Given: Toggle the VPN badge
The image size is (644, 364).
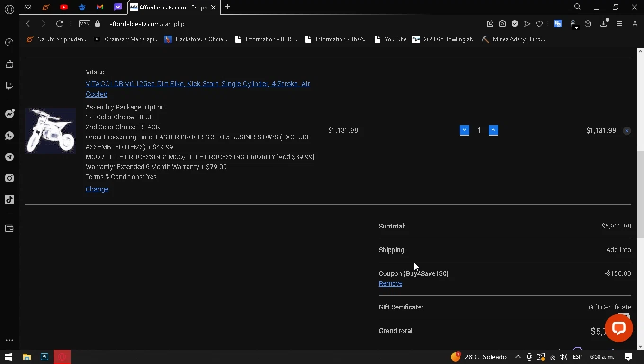Looking at the screenshot, I should pos(85,24).
